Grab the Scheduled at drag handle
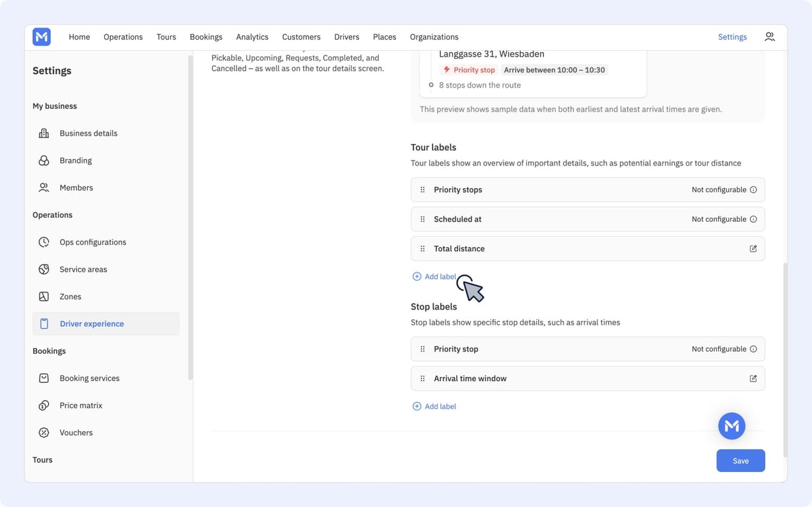Viewport: 812px width, 507px height. pyautogui.click(x=423, y=219)
